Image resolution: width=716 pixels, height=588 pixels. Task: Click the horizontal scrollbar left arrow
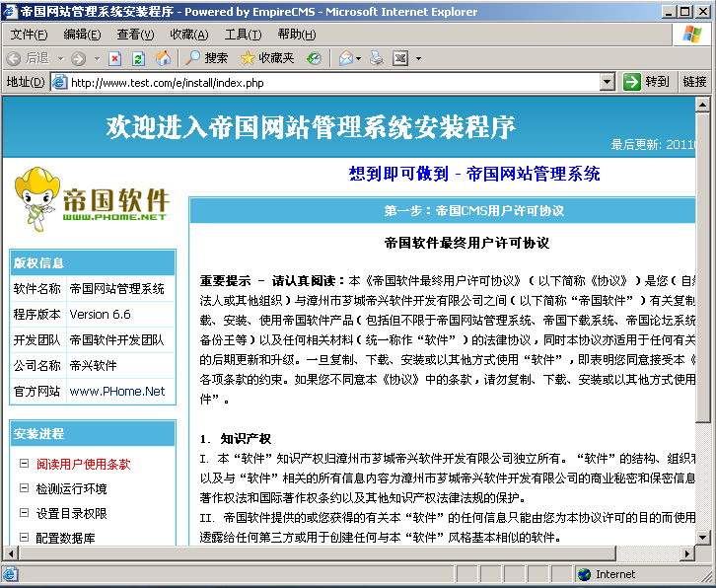[11, 553]
